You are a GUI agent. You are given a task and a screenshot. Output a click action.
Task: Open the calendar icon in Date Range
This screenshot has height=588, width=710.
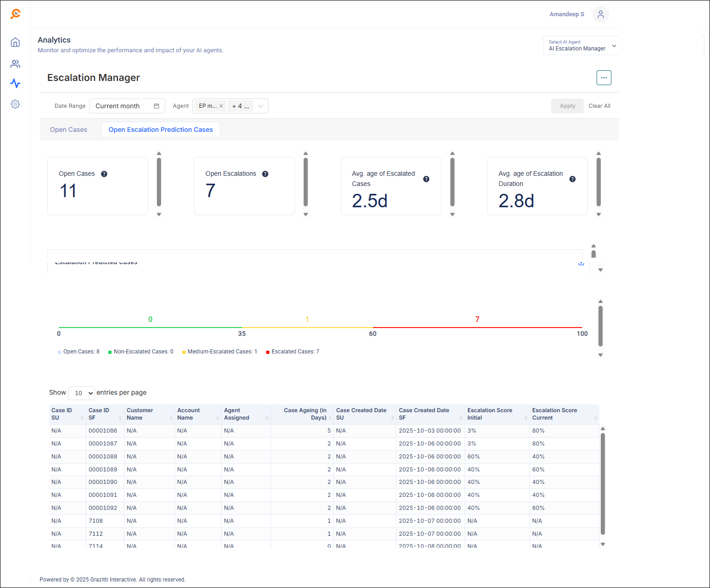(156, 106)
